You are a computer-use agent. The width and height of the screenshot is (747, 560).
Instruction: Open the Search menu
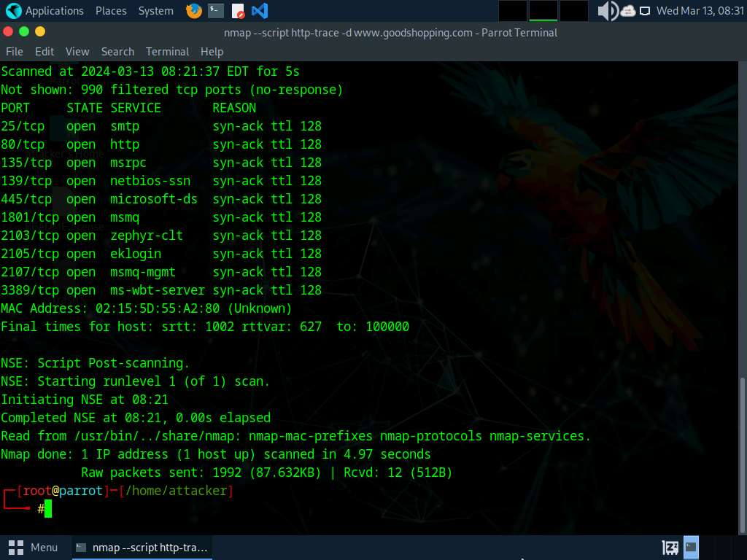coord(117,52)
